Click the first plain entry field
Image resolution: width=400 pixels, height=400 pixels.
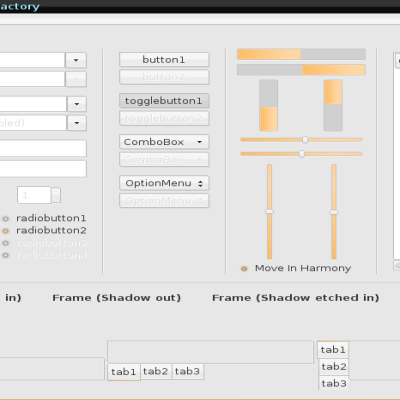point(43,148)
